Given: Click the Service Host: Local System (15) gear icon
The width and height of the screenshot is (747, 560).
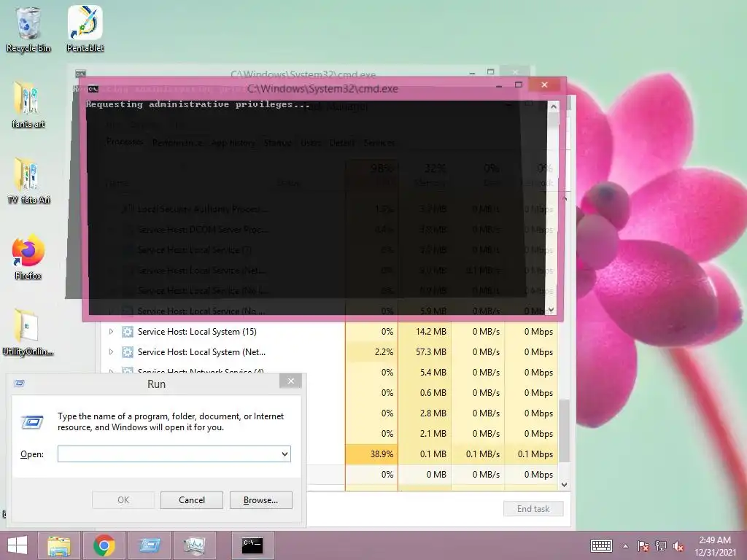Looking at the screenshot, I should [127, 332].
